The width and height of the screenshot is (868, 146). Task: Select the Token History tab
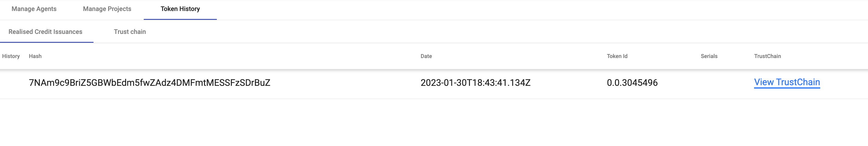point(180,9)
